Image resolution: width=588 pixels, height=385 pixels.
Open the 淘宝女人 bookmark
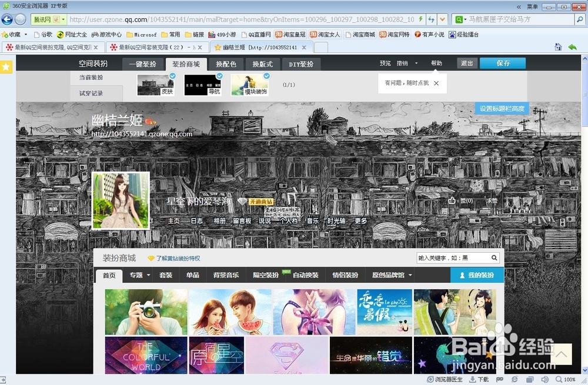point(325,35)
